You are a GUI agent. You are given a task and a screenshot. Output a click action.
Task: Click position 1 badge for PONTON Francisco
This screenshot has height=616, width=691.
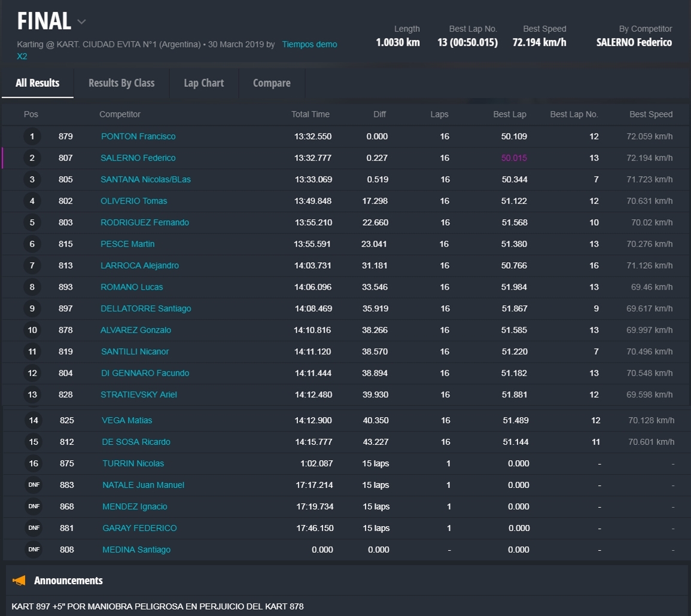[x=32, y=136]
